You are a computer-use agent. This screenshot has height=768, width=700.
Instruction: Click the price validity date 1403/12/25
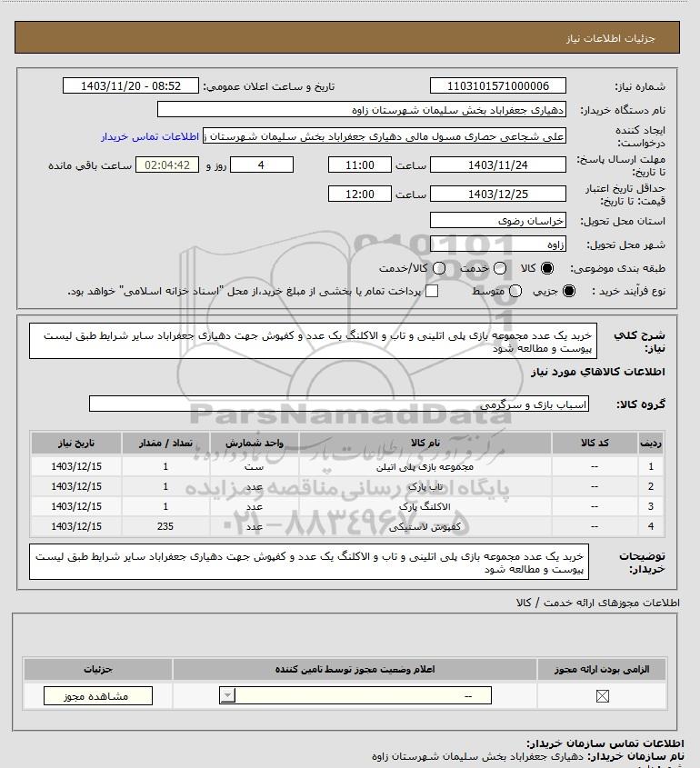pyautogui.click(x=497, y=194)
